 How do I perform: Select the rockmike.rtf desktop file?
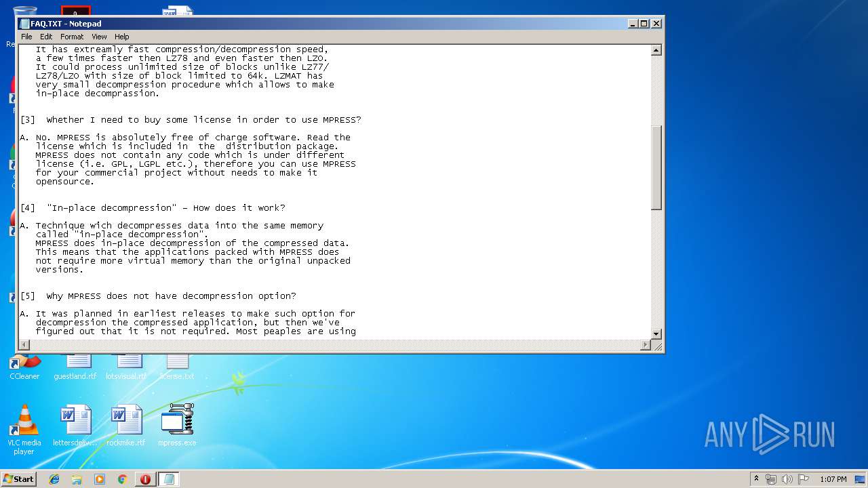pyautogui.click(x=126, y=426)
